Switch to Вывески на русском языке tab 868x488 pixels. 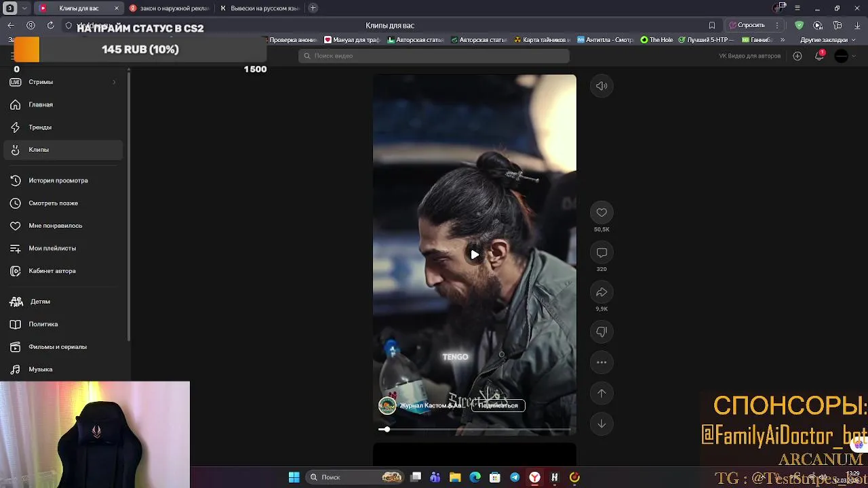click(x=260, y=8)
